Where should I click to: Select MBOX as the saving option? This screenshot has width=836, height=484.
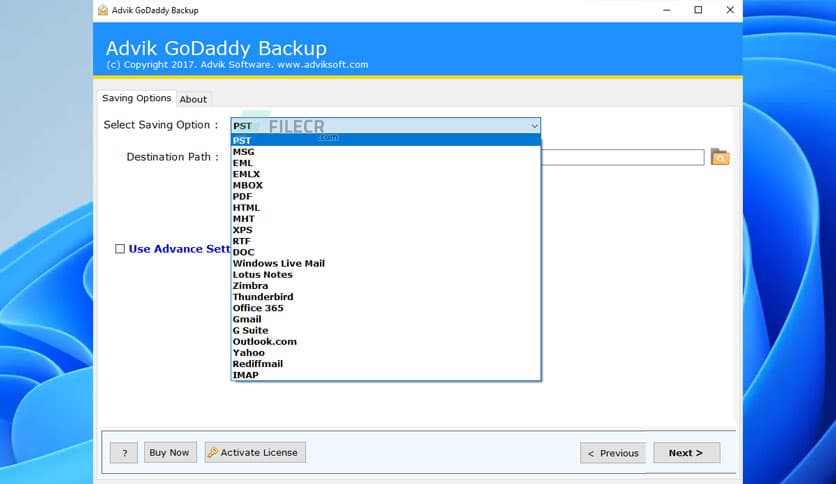click(x=386, y=185)
